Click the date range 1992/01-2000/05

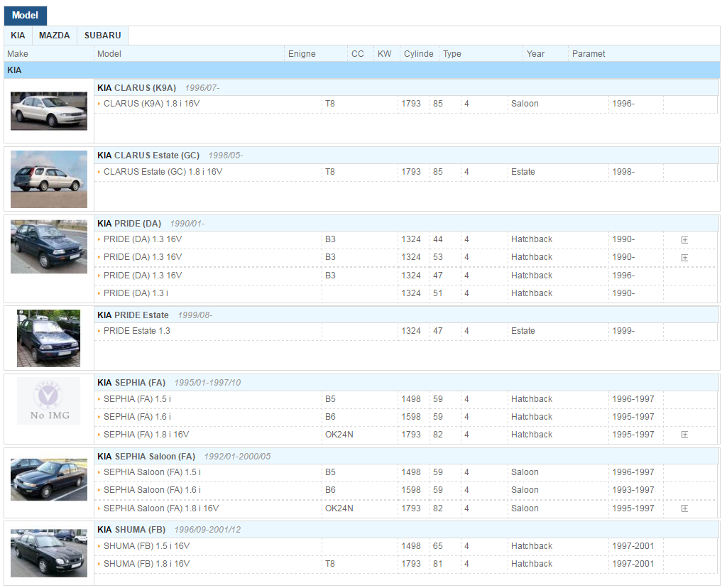237,457
